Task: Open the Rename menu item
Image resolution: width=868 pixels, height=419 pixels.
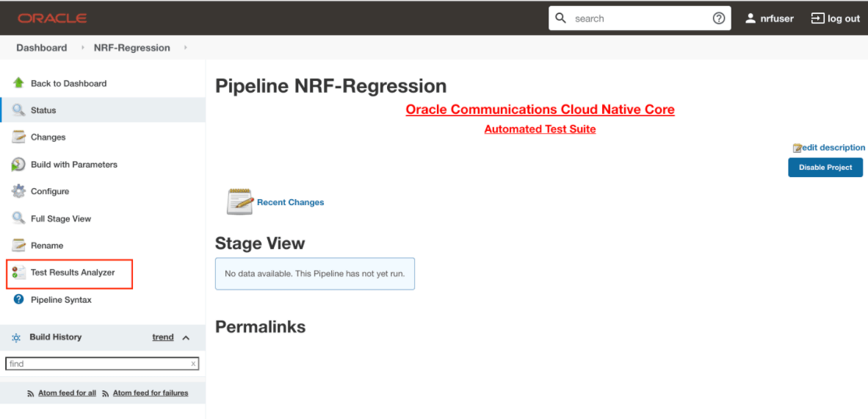Action: pos(47,246)
